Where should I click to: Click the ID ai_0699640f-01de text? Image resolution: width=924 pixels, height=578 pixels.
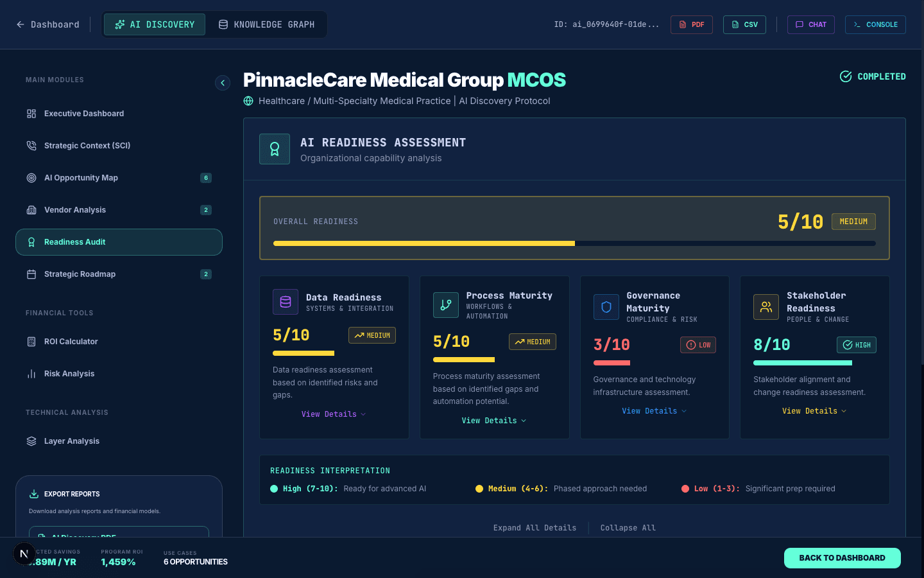[606, 24]
